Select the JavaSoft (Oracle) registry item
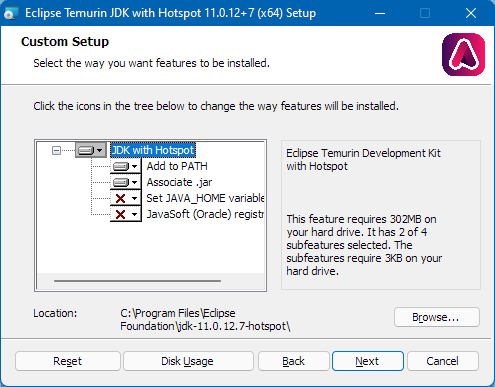 [205, 214]
